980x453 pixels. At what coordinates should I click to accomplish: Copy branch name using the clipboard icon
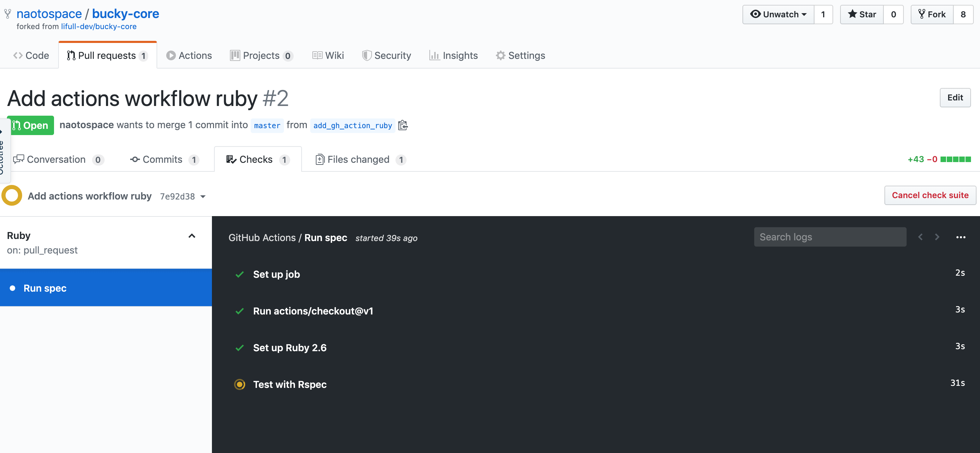tap(403, 125)
